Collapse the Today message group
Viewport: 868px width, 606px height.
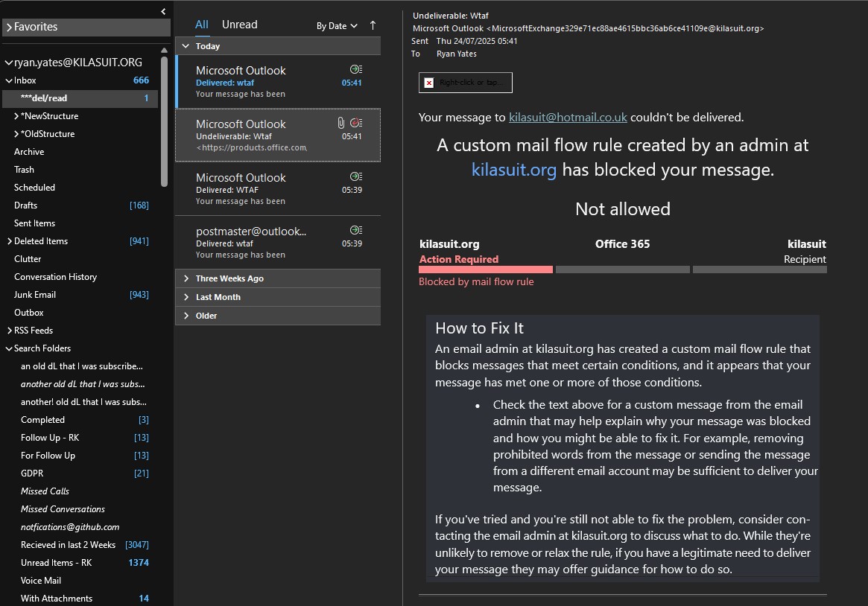(x=186, y=46)
